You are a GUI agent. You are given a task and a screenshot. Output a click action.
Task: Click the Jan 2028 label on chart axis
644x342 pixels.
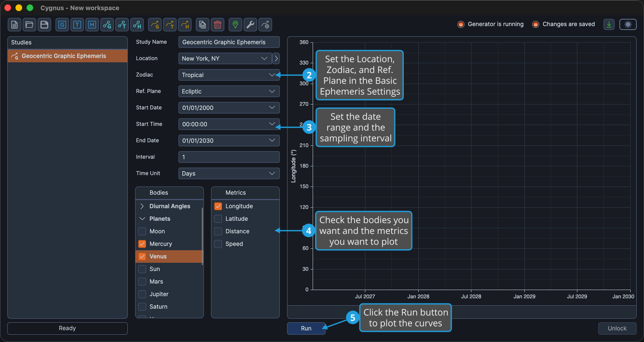(x=418, y=297)
